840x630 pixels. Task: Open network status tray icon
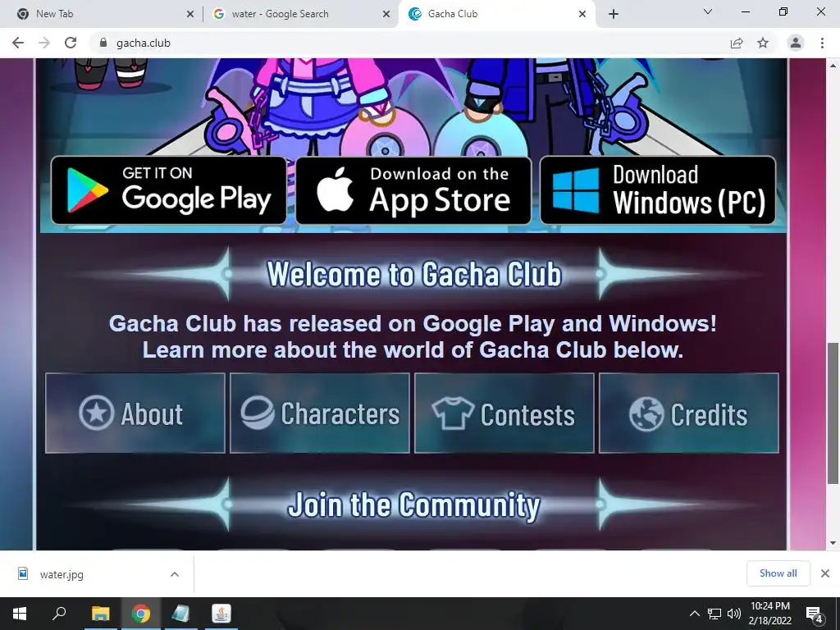click(x=714, y=614)
